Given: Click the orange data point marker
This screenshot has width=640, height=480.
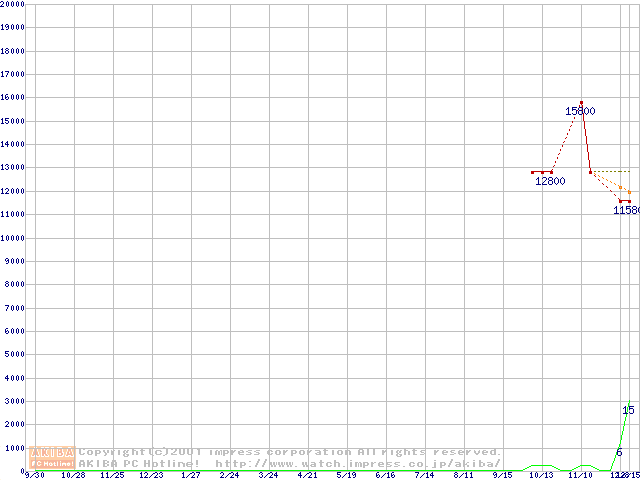Looking at the screenshot, I should [621, 187].
